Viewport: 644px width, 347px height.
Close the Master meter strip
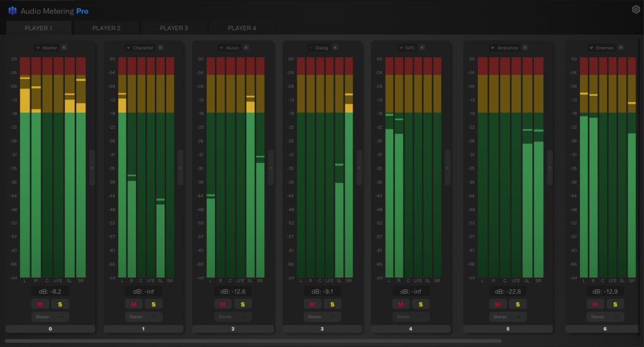64,48
